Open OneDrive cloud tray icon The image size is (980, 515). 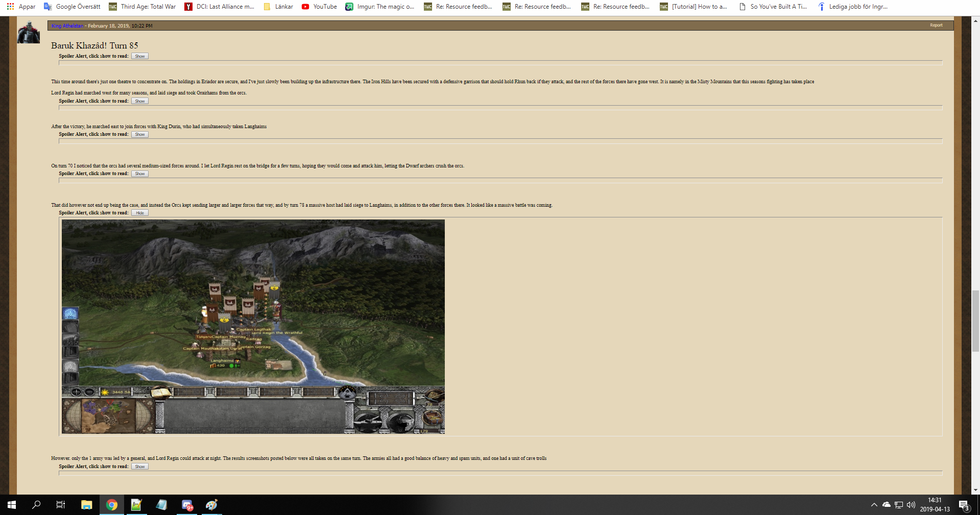point(887,505)
